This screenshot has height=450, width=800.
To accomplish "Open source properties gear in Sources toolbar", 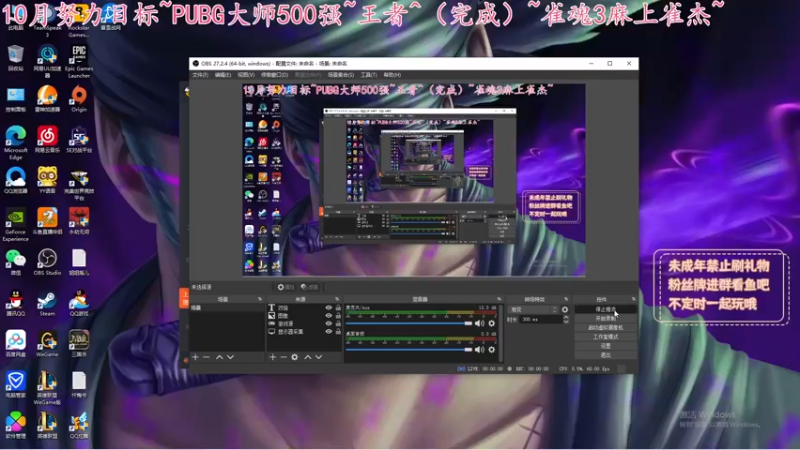I will [x=295, y=357].
